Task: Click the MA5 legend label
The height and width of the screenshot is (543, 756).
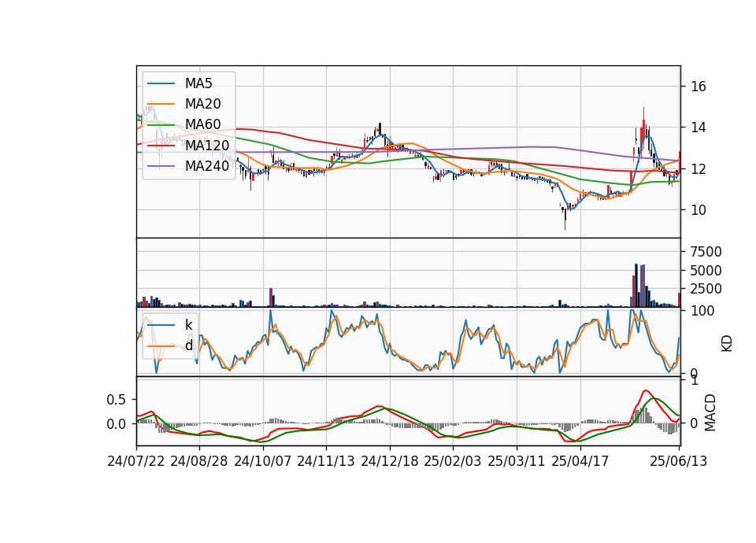Action: [x=198, y=83]
